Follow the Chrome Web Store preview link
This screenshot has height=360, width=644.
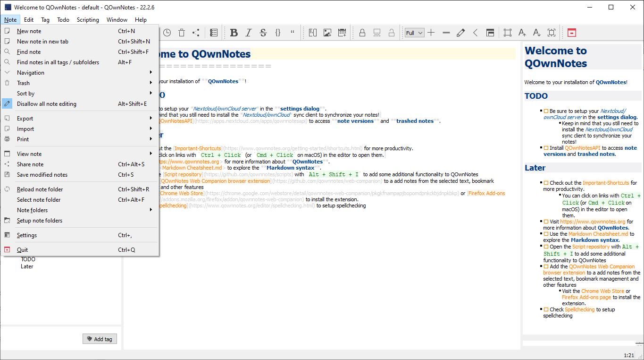pos(602,291)
